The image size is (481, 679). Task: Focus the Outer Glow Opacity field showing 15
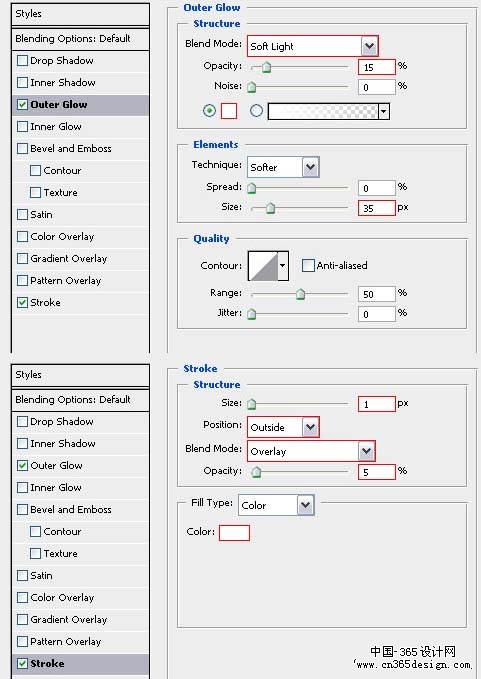(x=377, y=67)
